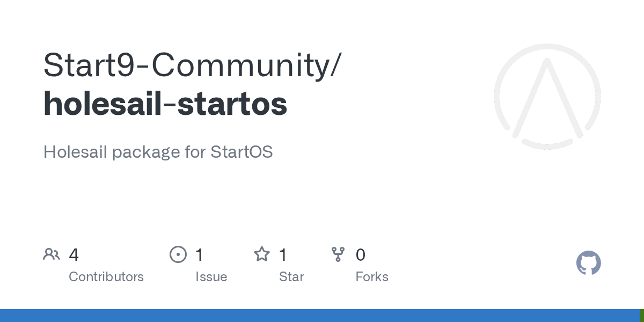The width and height of the screenshot is (644, 322).
Task: Click the 'Forks' label
Action: (372, 277)
